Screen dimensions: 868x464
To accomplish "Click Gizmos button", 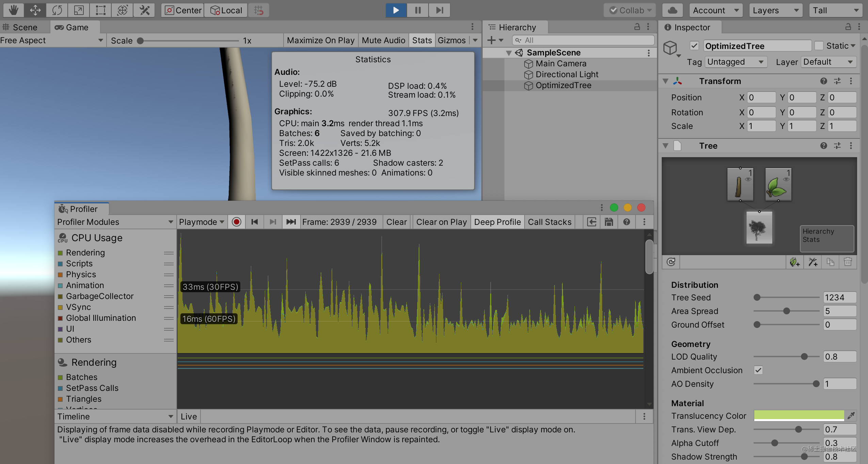I will [x=451, y=40].
